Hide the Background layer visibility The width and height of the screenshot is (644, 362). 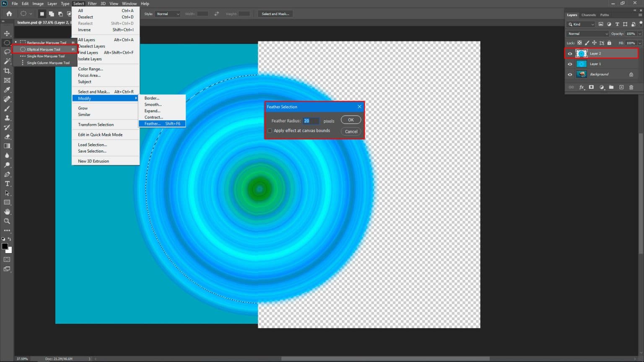point(570,74)
